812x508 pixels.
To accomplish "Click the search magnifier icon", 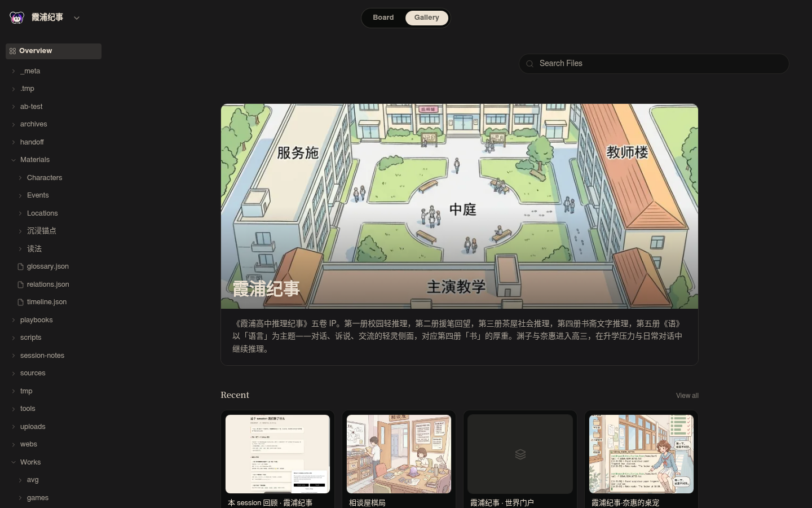I will pos(529,64).
